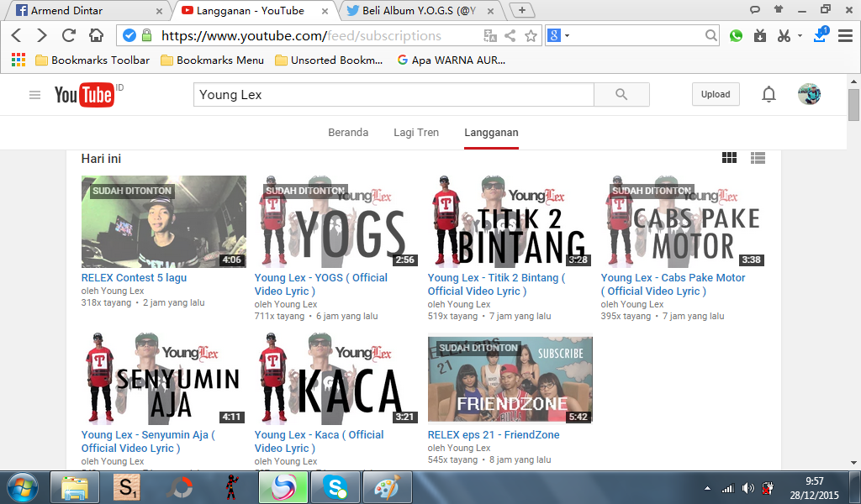Image resolution: width=861 pixels, height=504 pixels.
Task: Open the WhatsApp extension icon
Action: coord(736,36)
